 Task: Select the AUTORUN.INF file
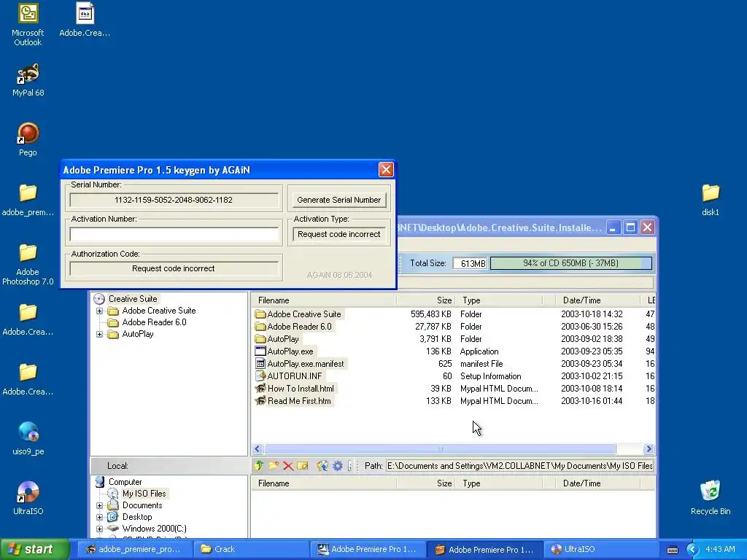[295, 376]
